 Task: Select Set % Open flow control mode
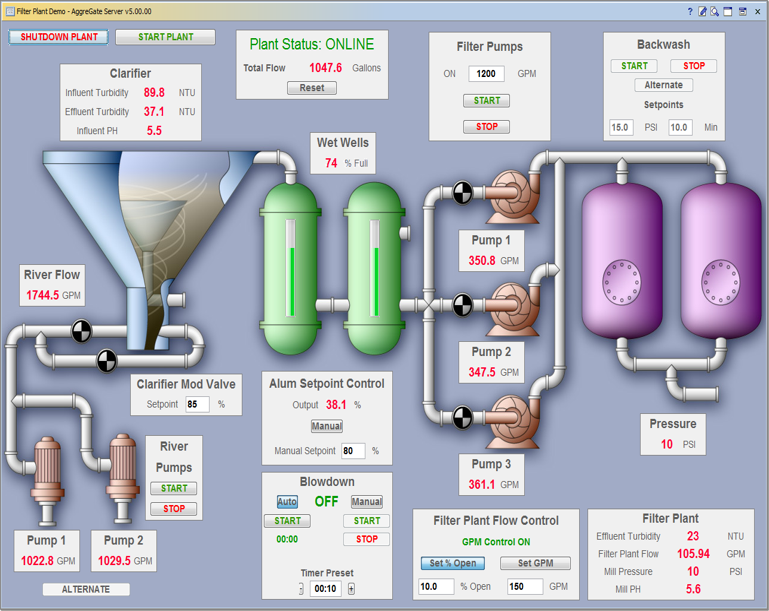pyautogui.click(x=453, y=563)
